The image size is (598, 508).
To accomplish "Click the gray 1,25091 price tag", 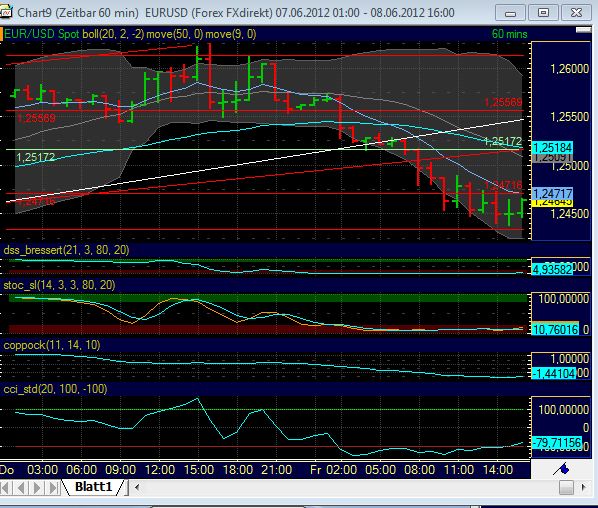I will point(552,158).
